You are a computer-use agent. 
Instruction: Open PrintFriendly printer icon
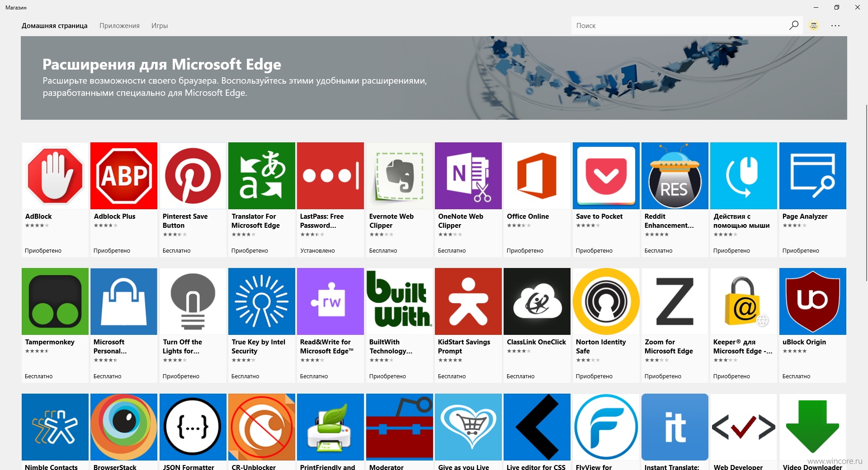(x=330, y=427)
